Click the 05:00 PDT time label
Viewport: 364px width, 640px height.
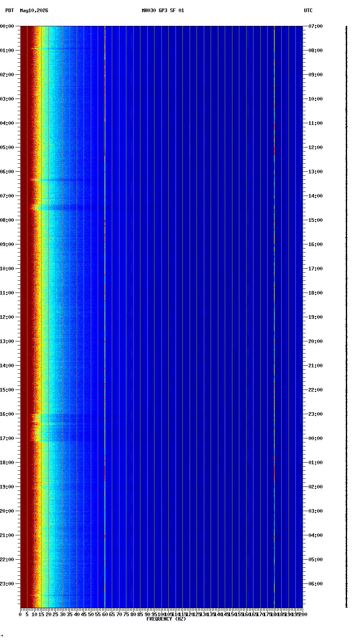tap(7, 147)
